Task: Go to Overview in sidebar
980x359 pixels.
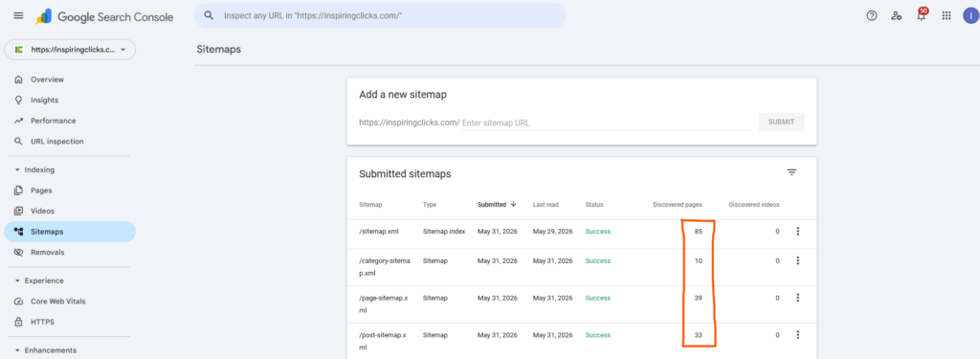Action: click(x=48, y=79)
